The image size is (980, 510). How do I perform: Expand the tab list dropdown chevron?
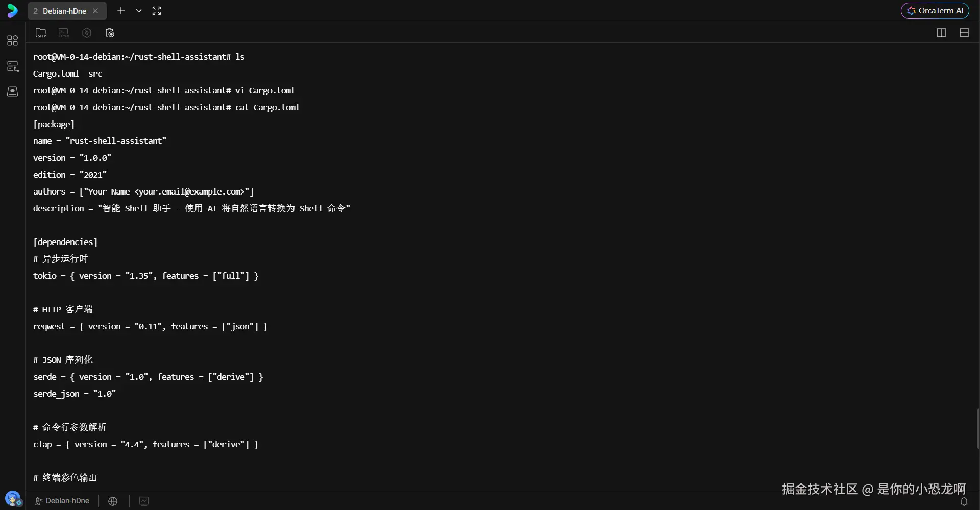click(138, 11)
